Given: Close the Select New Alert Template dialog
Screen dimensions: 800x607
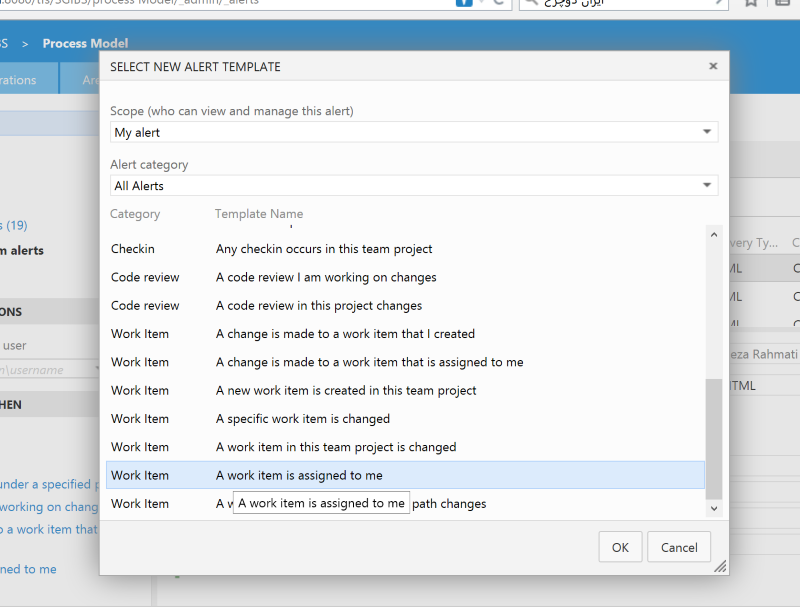Looking at the screenshot, I should (713, 66).
